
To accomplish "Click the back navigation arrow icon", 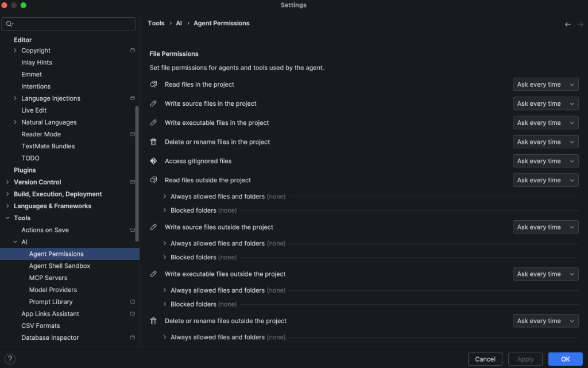I will 567,24.
